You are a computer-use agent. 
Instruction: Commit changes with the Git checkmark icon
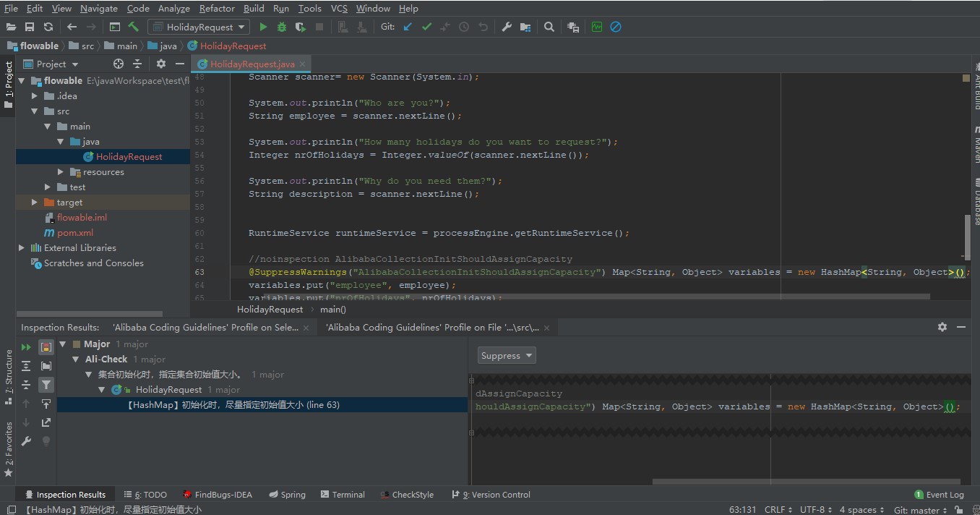426,27
